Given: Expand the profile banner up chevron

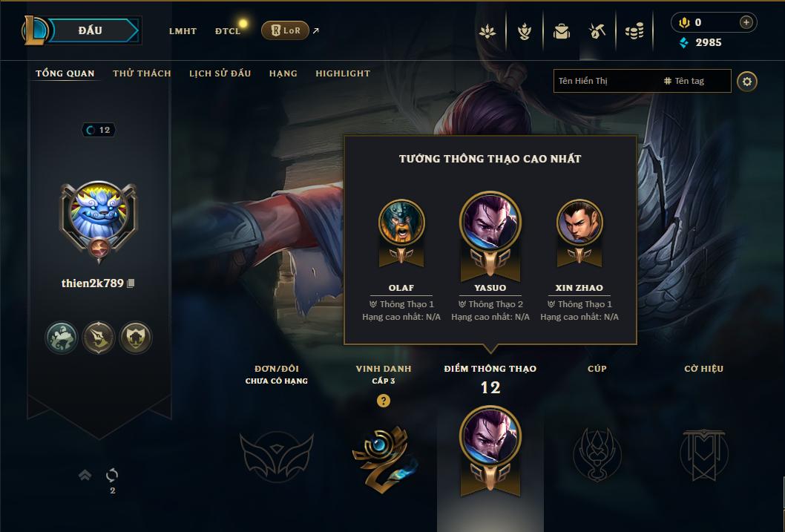Looking at the screenshot, I should (x=85, y=475).
